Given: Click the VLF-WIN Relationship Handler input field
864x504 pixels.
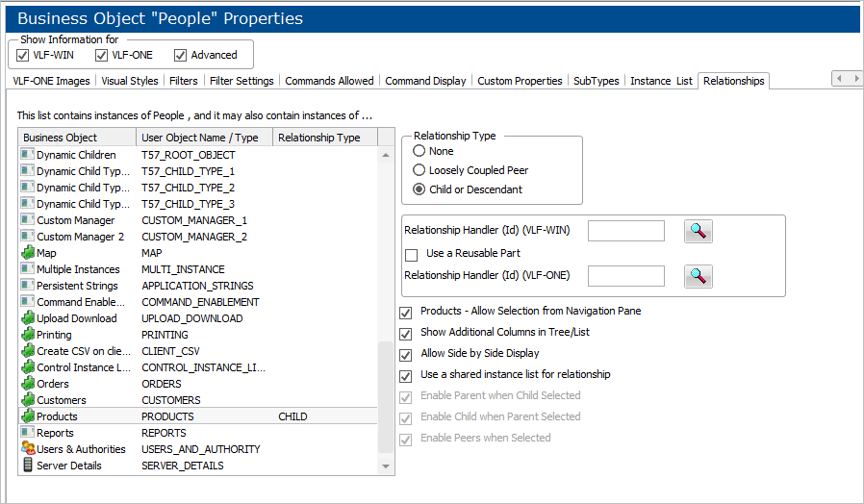Looking at the screenshot, I should [625, 231].
